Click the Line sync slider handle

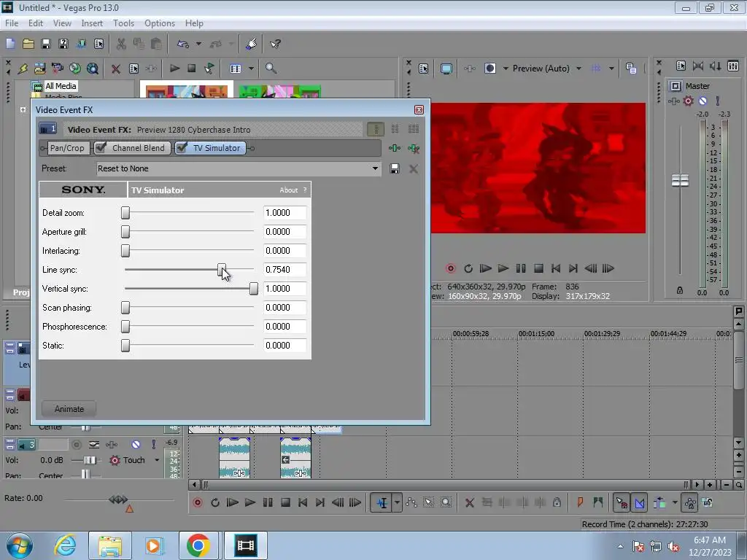(x=222, y=270)
